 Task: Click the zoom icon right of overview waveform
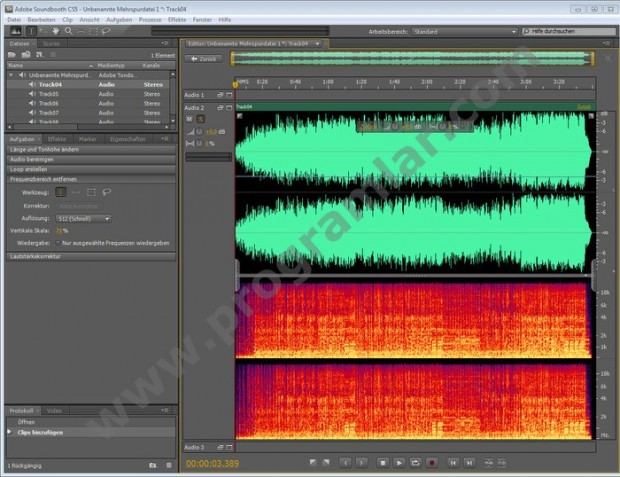pyautogui.click(x=608, y=59)
